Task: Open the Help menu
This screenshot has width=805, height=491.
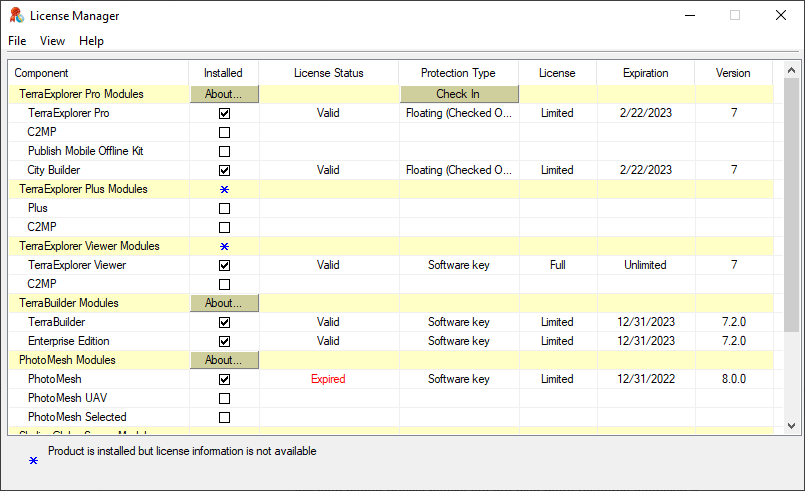Action: point(91,41)
